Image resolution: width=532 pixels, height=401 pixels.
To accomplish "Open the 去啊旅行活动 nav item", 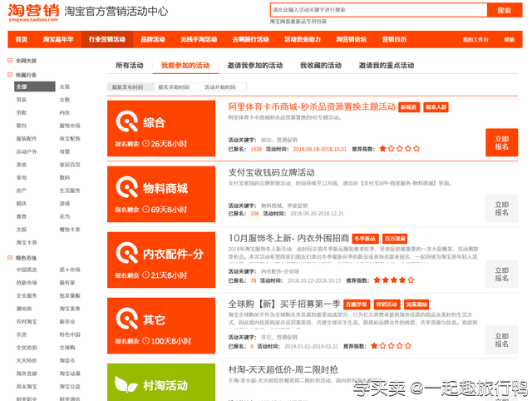I will (x=251, y=39).
